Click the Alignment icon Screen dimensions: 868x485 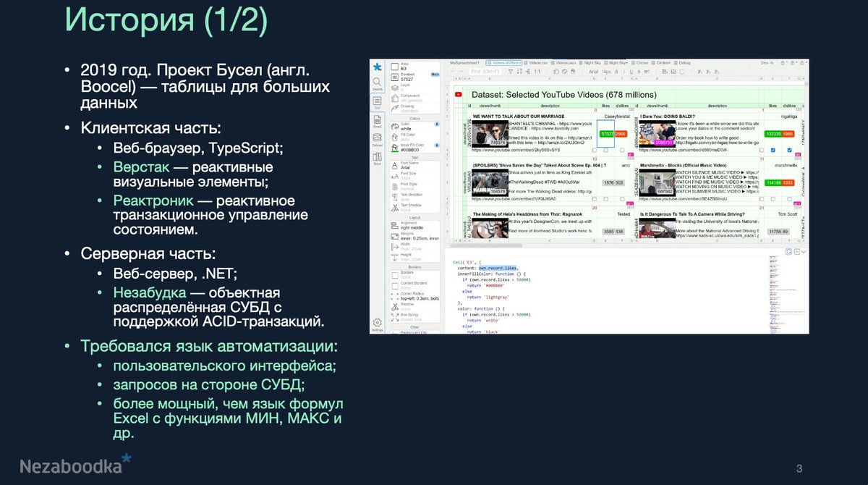tap(395, 225)
